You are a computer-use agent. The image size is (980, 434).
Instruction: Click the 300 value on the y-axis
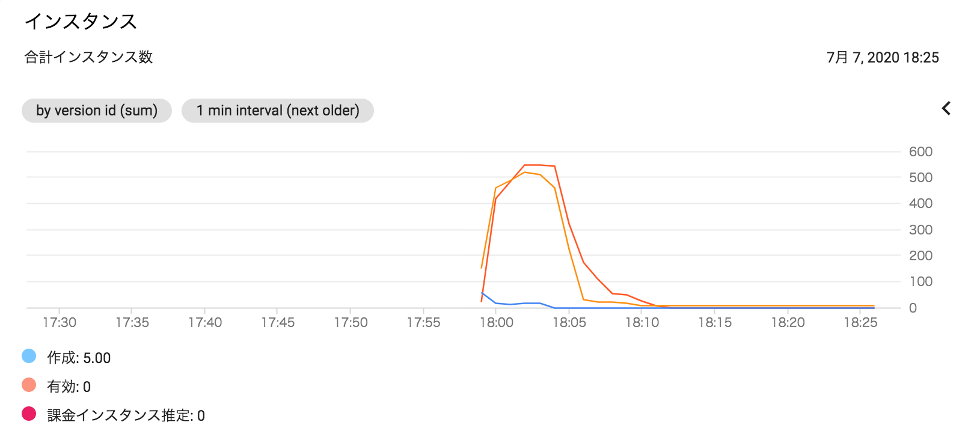(920, 230)
